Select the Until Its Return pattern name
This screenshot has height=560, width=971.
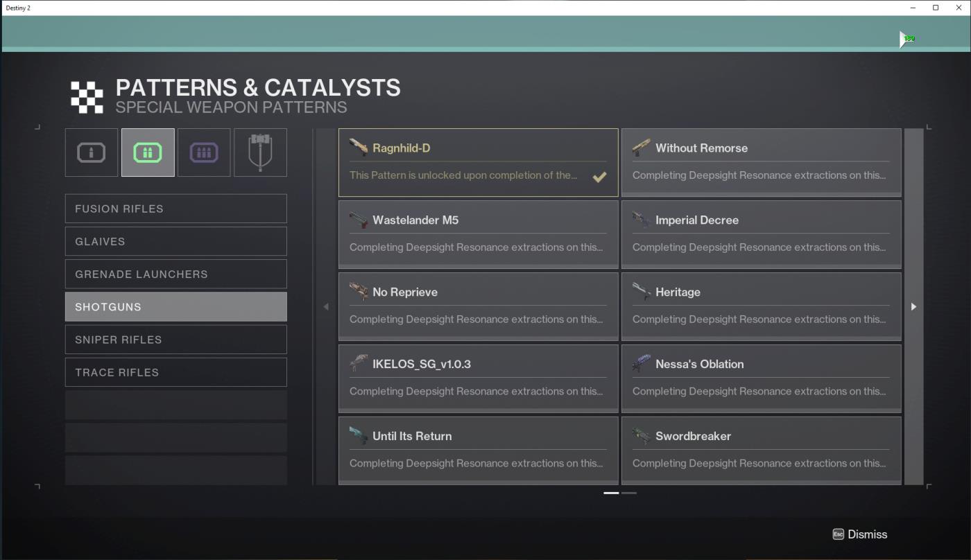click(x=412, y=437)
